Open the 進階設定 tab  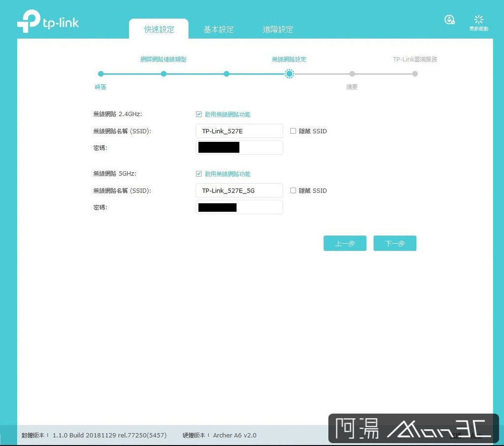click(278, 29)
